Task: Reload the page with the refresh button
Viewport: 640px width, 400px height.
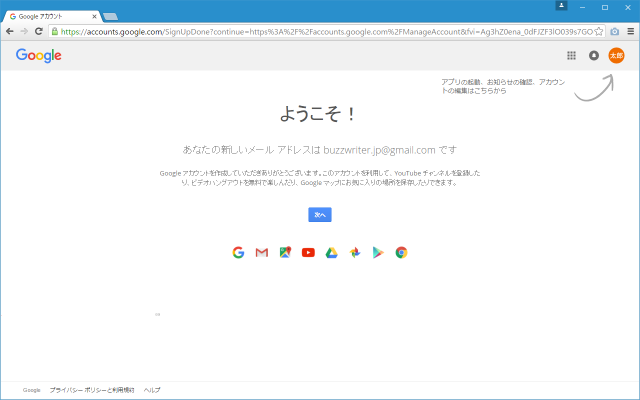Action: click(38, 31)
